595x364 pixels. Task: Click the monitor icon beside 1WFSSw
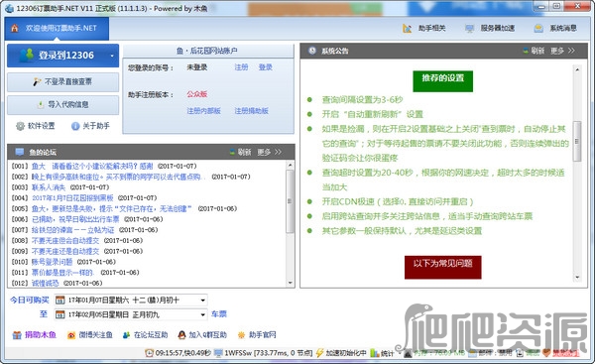click(x=218, y=353)
